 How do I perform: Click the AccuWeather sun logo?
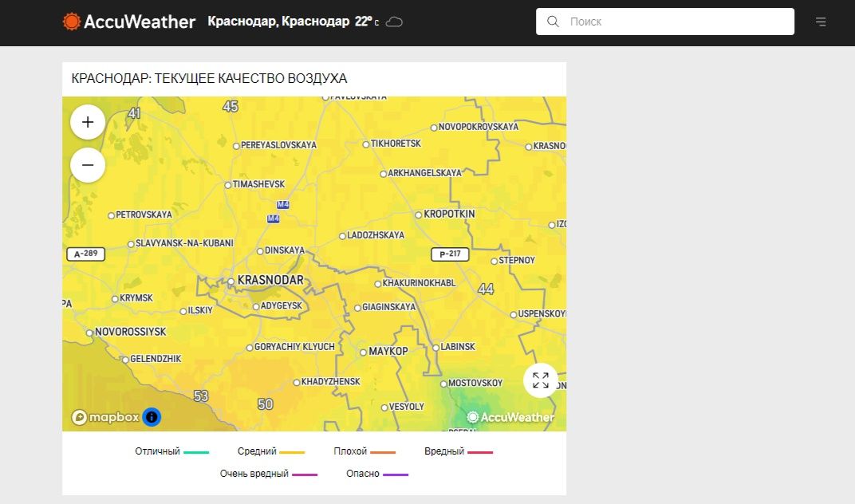pos(72,22)
